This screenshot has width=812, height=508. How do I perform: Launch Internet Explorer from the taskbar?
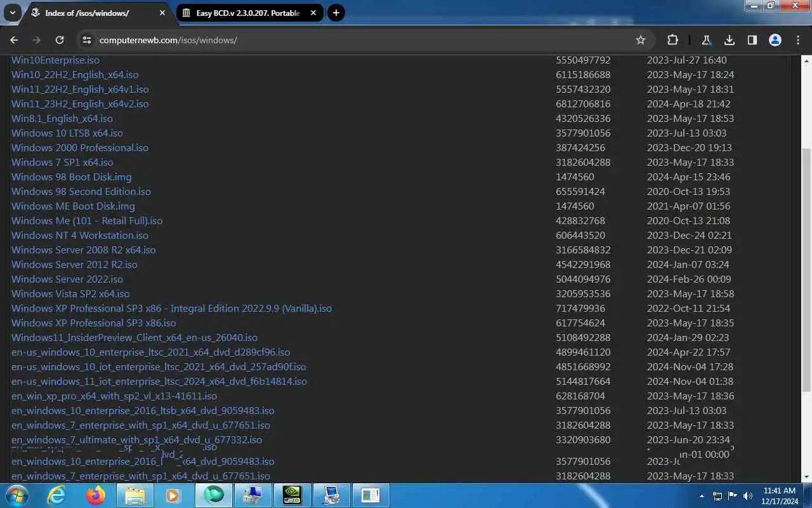(x=56, y=495)
